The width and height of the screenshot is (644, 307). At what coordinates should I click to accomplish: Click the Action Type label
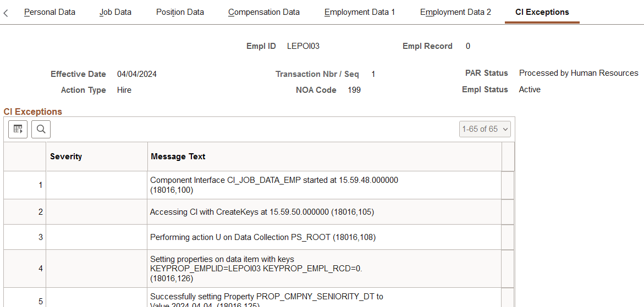coord(84,90)
